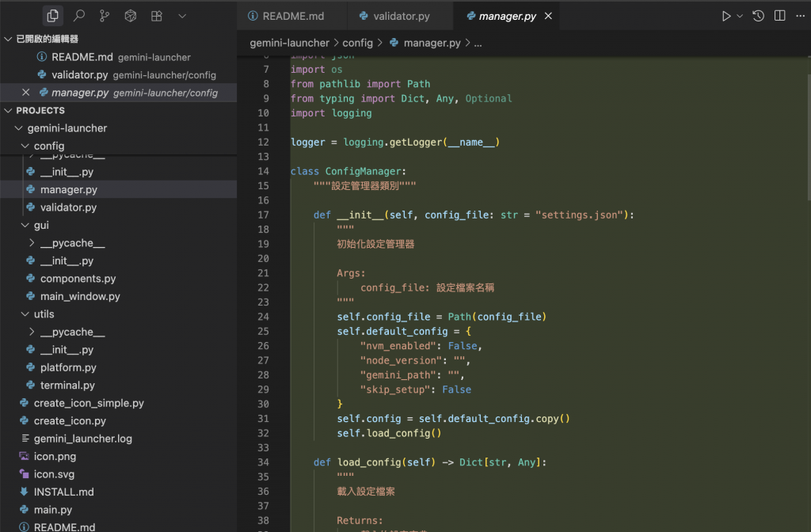Open validator.py in the config folder tree
The height and width of the screenshot is (532, 811).
point(119,207)
